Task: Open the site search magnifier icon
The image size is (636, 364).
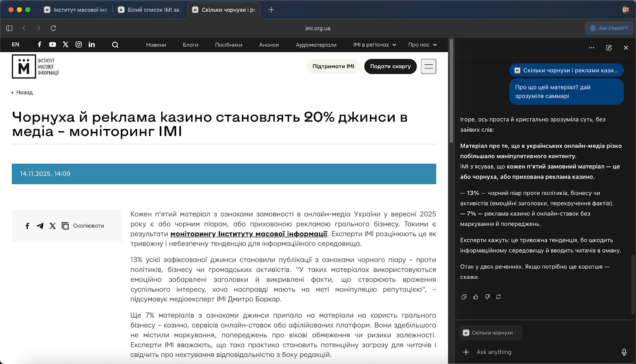Action: pos(115,45)
